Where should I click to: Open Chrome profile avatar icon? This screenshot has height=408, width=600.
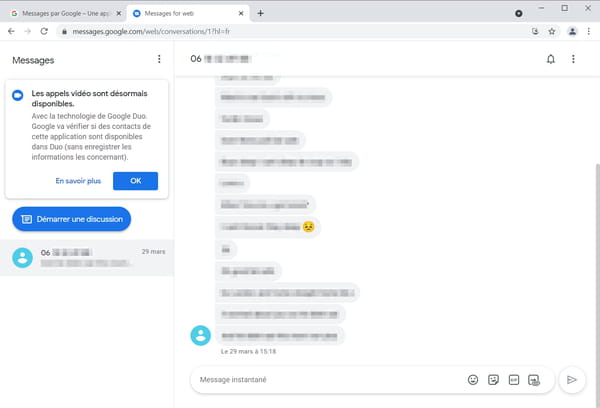pos(572,31)
